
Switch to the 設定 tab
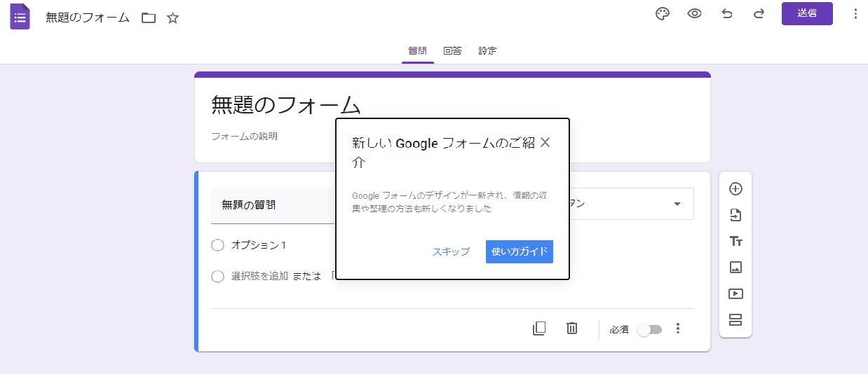point(488,51)
